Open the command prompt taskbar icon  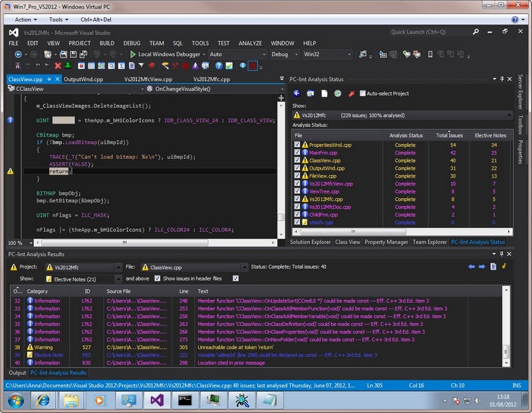pos(185,400)
